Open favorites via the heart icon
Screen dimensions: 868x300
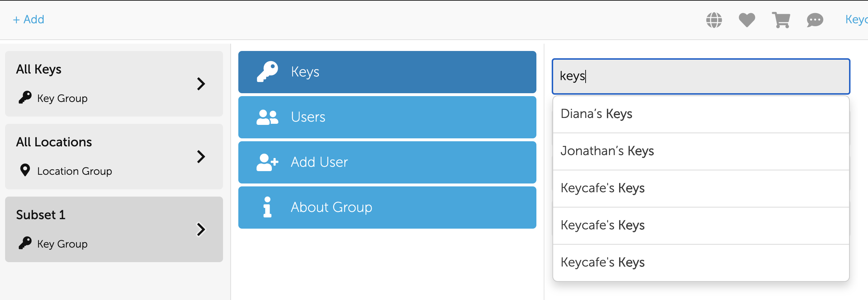click(747, 20)
